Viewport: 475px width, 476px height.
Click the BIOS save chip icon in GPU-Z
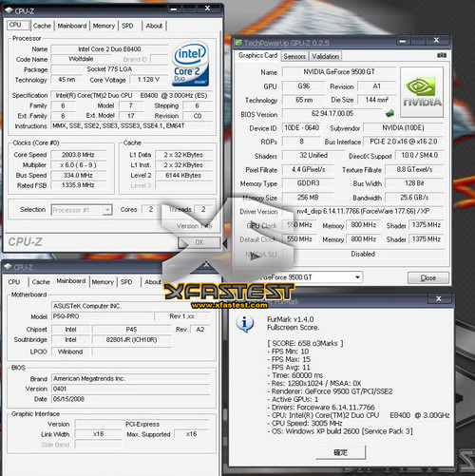click(x=389, y=113)
